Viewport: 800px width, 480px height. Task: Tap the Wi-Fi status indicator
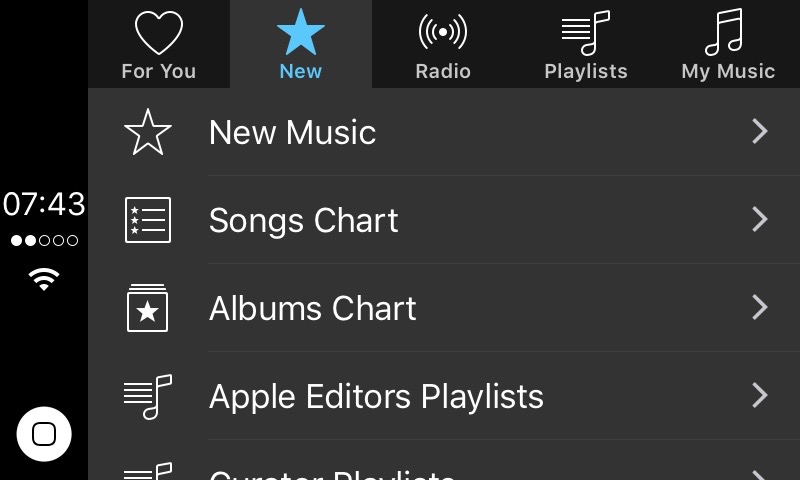[x=44, y=280]
